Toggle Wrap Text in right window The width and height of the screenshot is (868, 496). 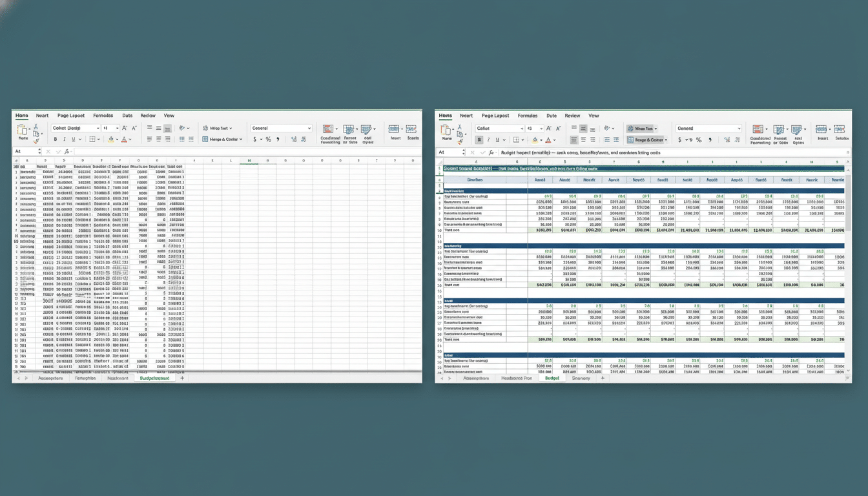click(641, 129)
